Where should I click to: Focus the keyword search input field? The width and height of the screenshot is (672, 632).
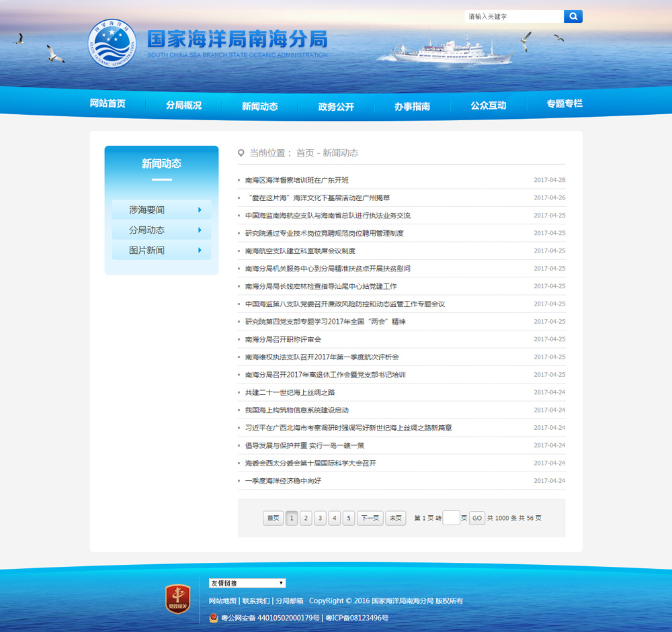click(x=513, y=16)
